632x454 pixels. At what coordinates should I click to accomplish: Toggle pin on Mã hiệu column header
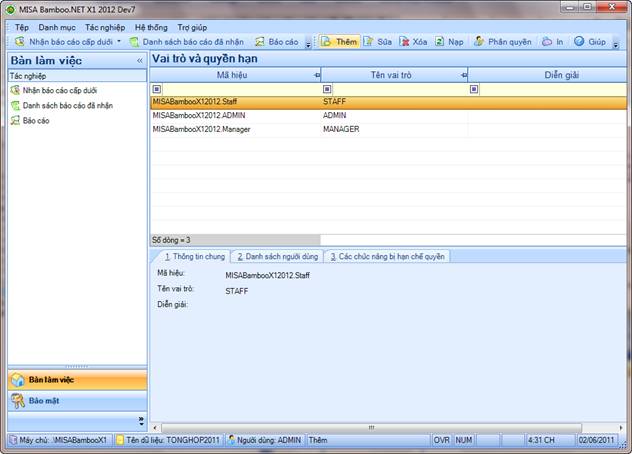coord(317,75)
